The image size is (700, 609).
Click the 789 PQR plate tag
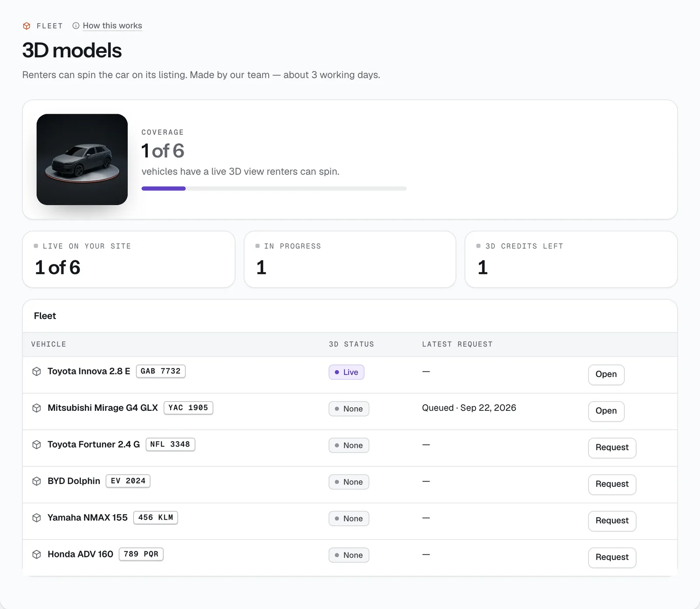(141, 554)
